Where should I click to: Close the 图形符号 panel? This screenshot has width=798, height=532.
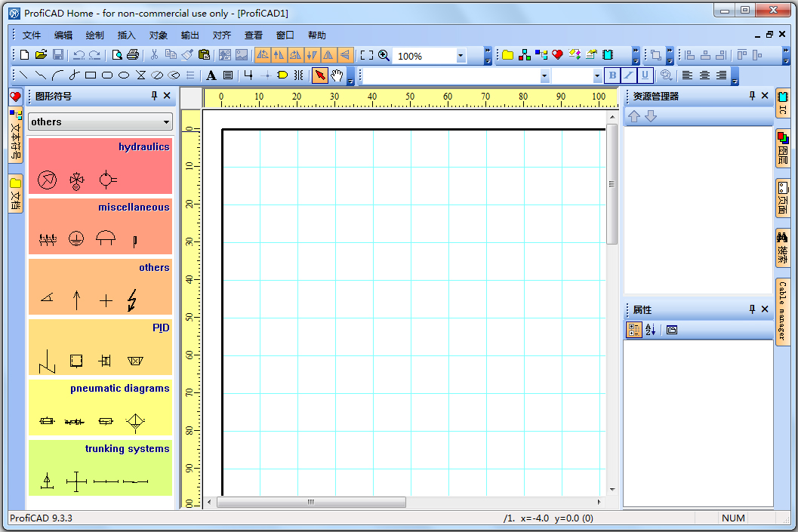[x=167, y=96]
